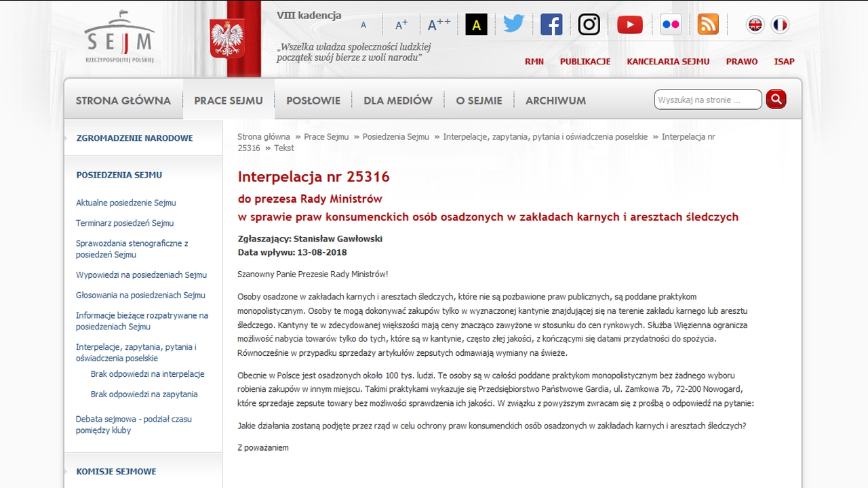Viewport: 868px width, 488px height.
Task: Focus the 'Wyszukaj na stronie' search field
Action: click(x=708, y=100)
